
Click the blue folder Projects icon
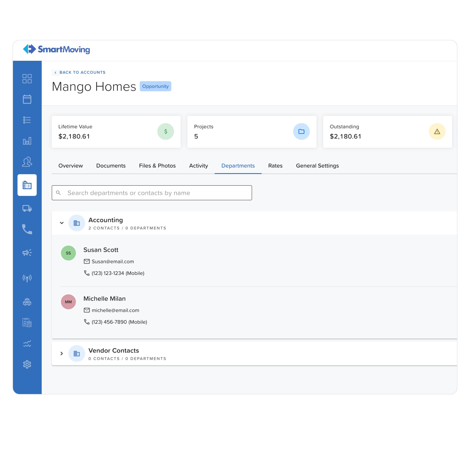point(301,131)
